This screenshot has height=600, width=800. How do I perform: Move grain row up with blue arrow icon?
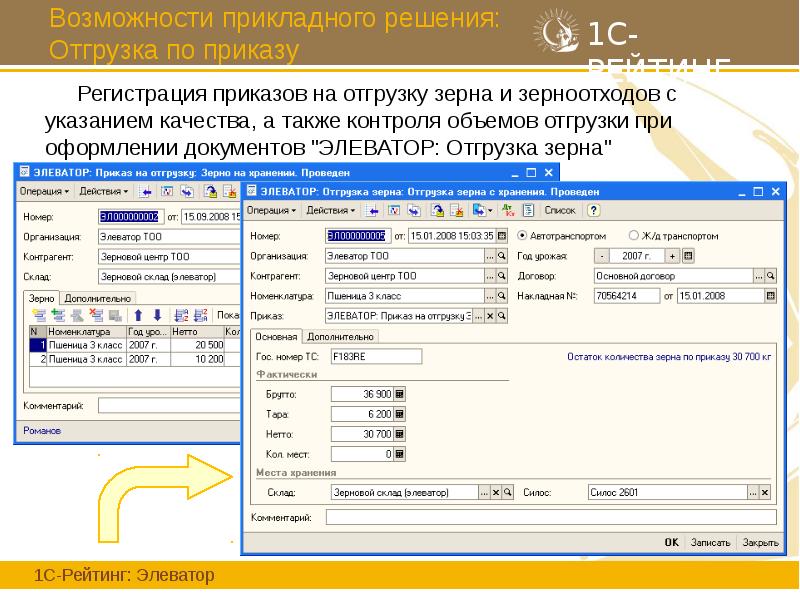click(x=140, y=316)
